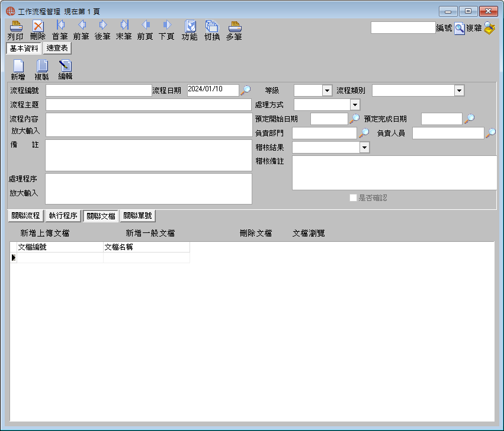Open lookup beside 預定完成日期
Viewport: 504px width, 431px height.
coord(470,119)
